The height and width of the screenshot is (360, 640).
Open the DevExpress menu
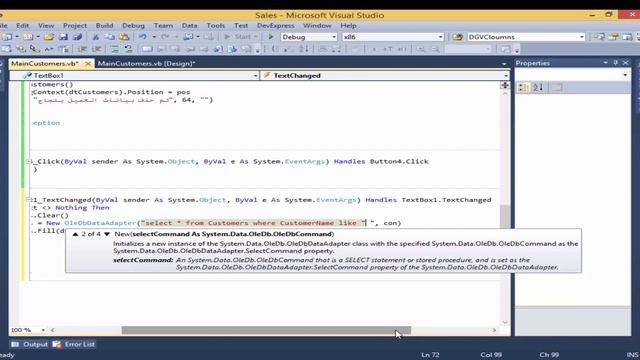(276, 25)
